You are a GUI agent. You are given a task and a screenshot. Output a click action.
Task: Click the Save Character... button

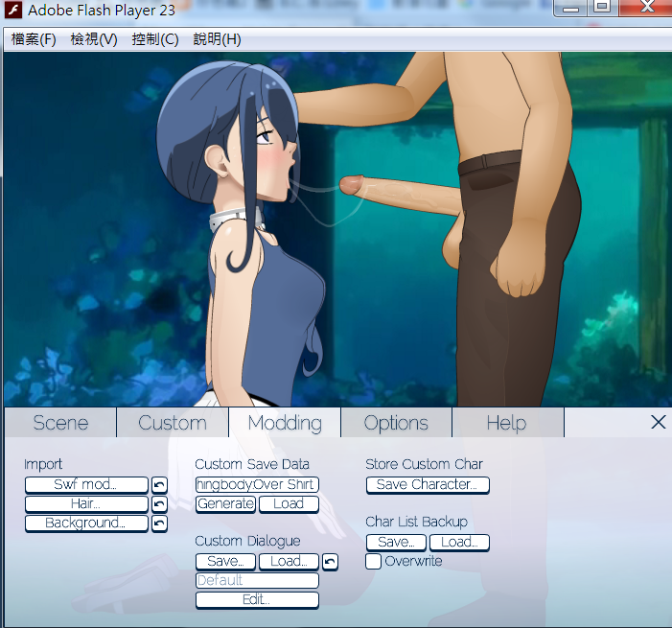428,485
